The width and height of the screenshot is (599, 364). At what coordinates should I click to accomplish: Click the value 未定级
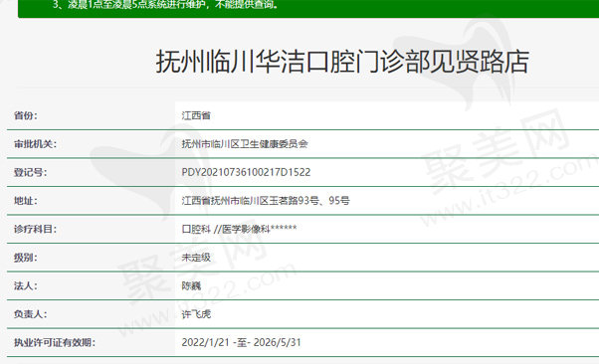pyautogui.click(x=196, y=258)
